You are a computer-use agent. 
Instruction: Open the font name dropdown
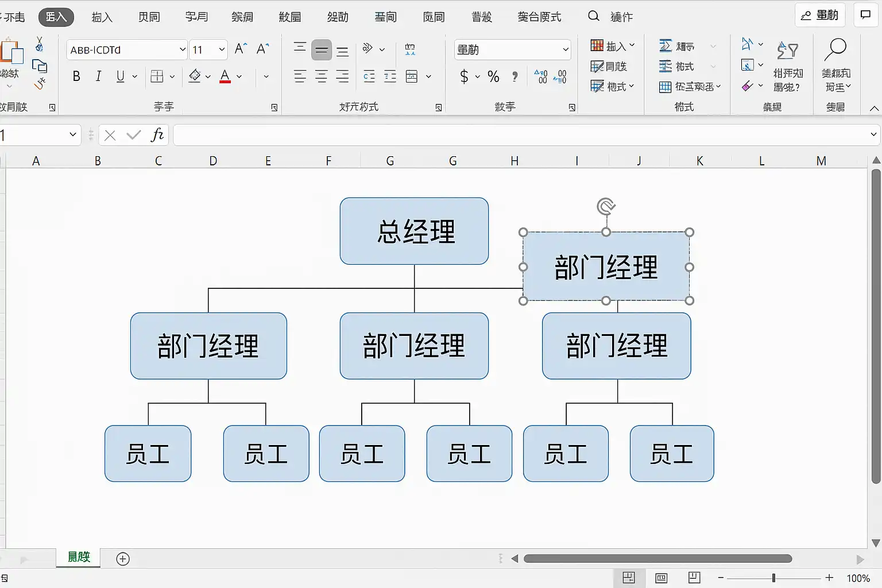(x=127, y=50)
